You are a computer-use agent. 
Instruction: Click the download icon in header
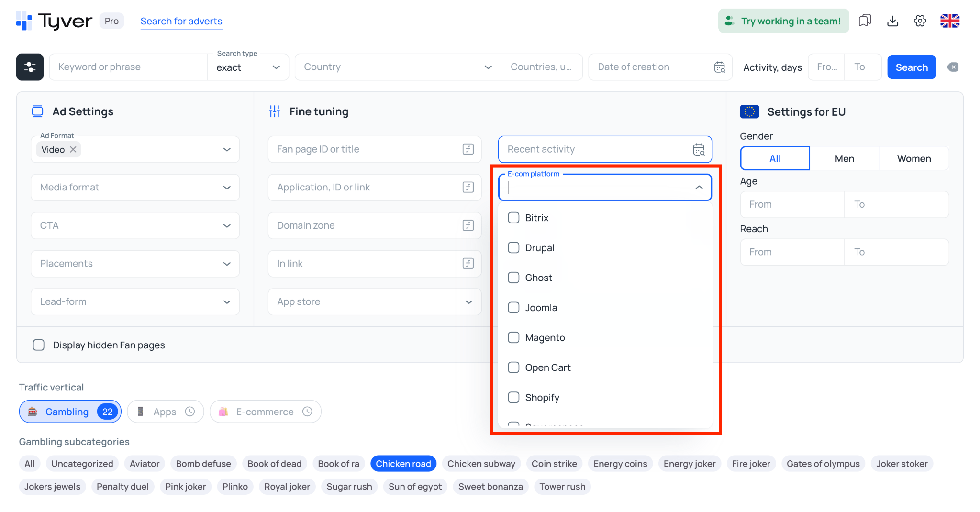(x=892, y=21)
